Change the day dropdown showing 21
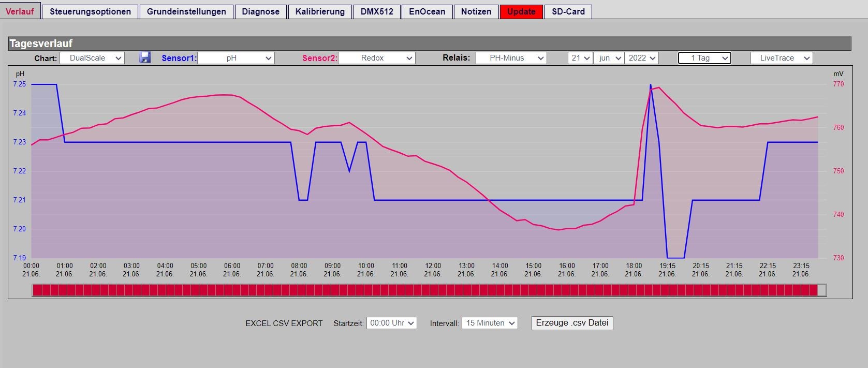 pyautogui.click(x=580, y=58)
